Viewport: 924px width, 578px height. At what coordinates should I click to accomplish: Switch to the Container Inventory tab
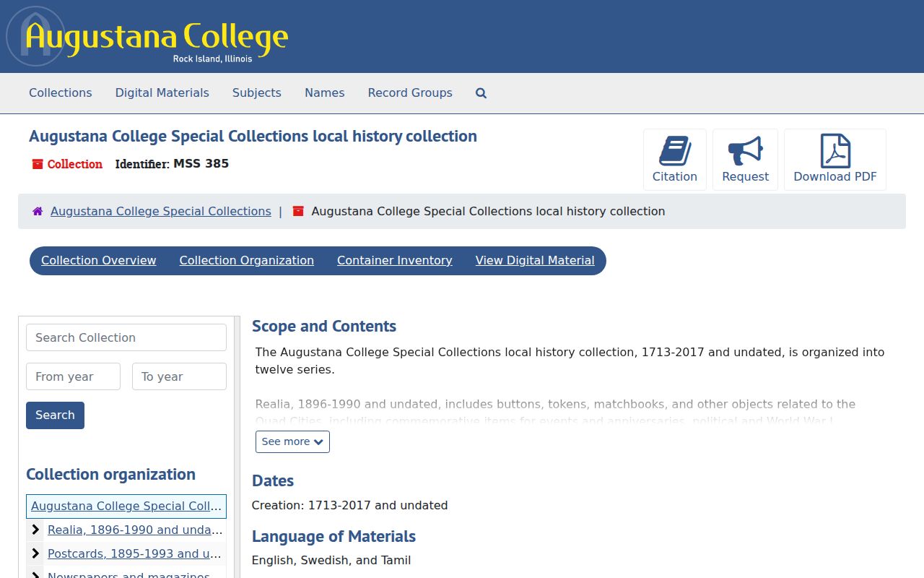coord(395,261)
